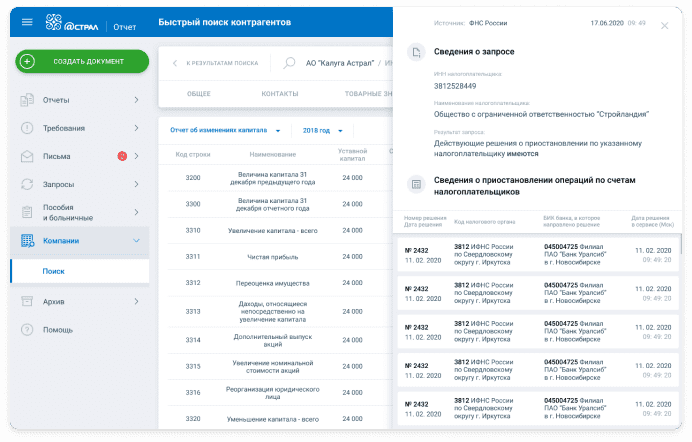The height and width of the screenshot is (442, 692).
Task: Click the Сведения о приостановлении операций table icon
Action: [416, 184]
